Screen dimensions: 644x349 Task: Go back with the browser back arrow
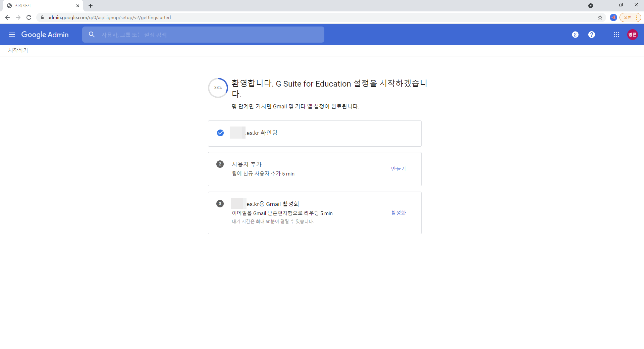click(x=7, y=17)
